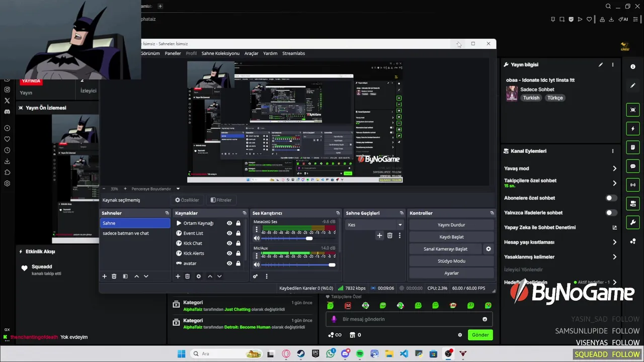The image size is (644, 362).
Task: Open advanced audio properties gears icon
Action: pyautogui.click(x=256, y=276)
